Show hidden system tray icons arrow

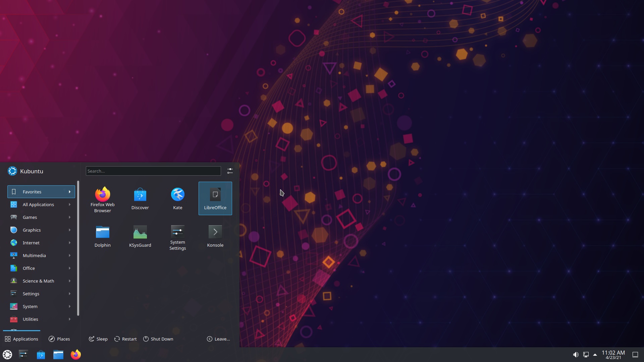pos(595,354)
